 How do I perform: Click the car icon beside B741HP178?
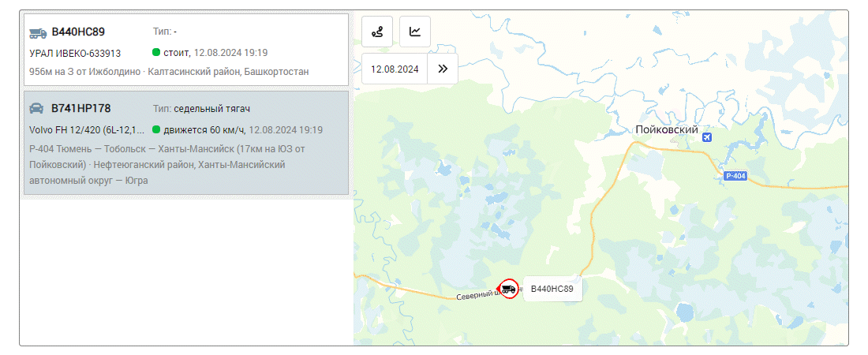pos(36,109)
